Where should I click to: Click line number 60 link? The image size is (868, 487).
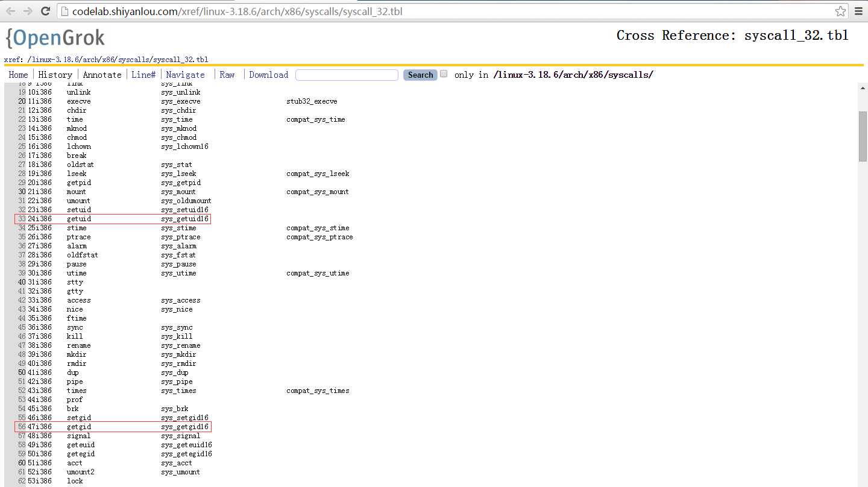tap(22, 463)
